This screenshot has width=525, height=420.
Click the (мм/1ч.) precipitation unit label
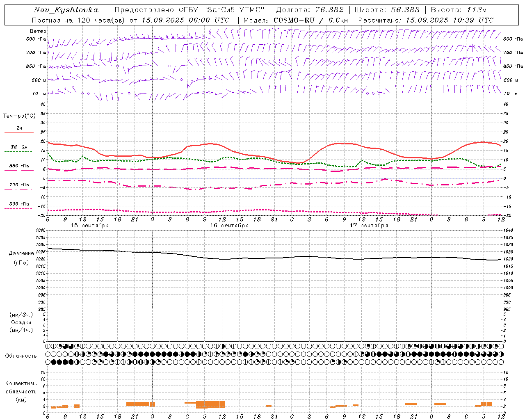(21, 330)
